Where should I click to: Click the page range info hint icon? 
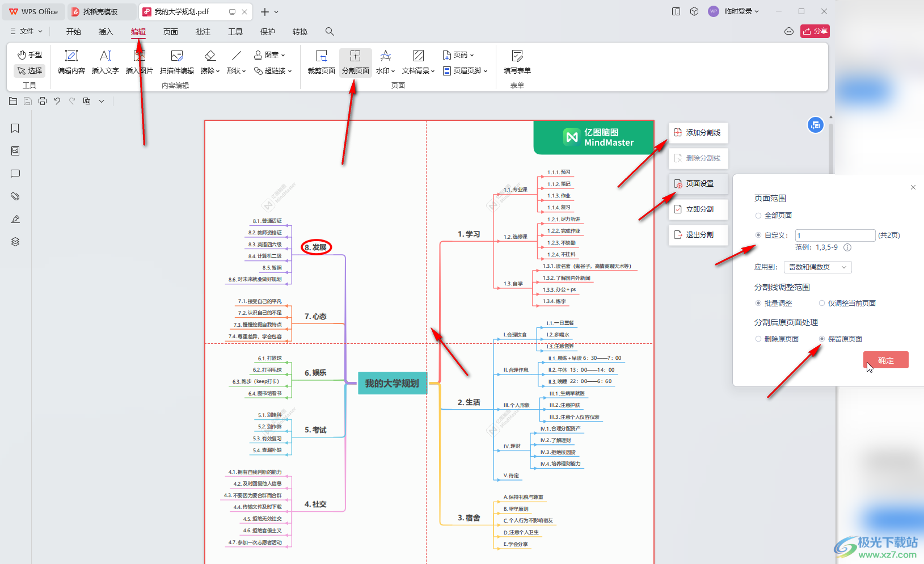(x=847, y=247)
